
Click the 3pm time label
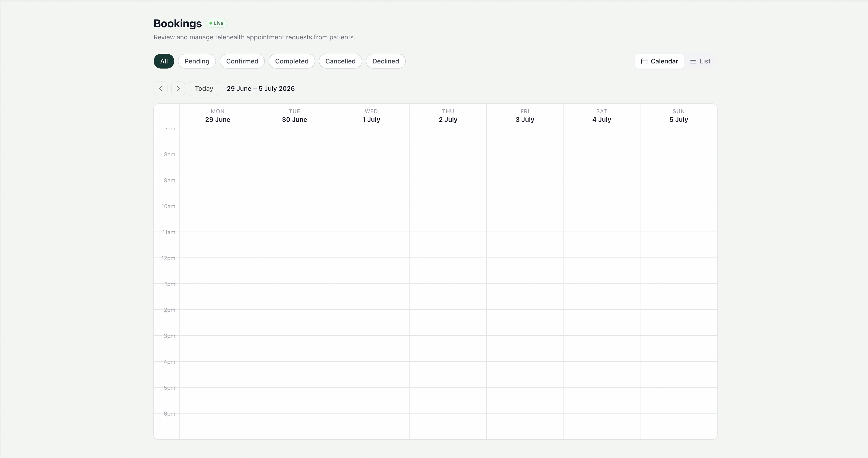point(169,336)
